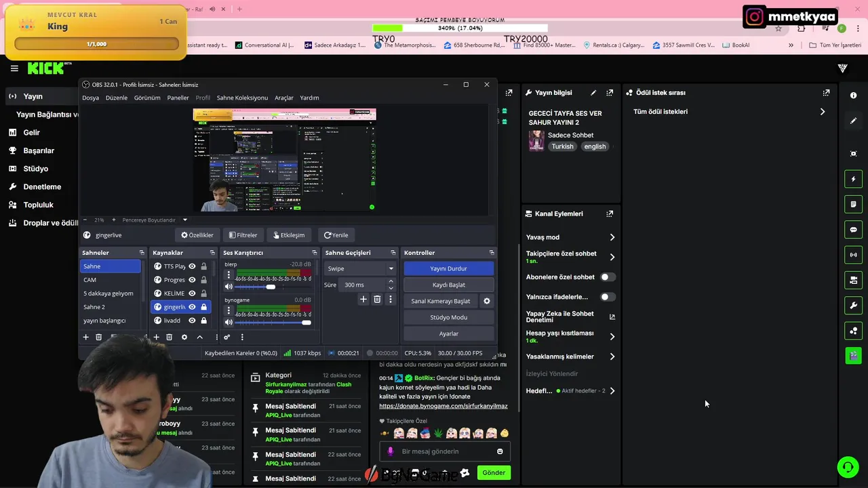The image size is (868, 488).
Task: Mute the blerp audio speaker icon
Action: click(229, 287)
